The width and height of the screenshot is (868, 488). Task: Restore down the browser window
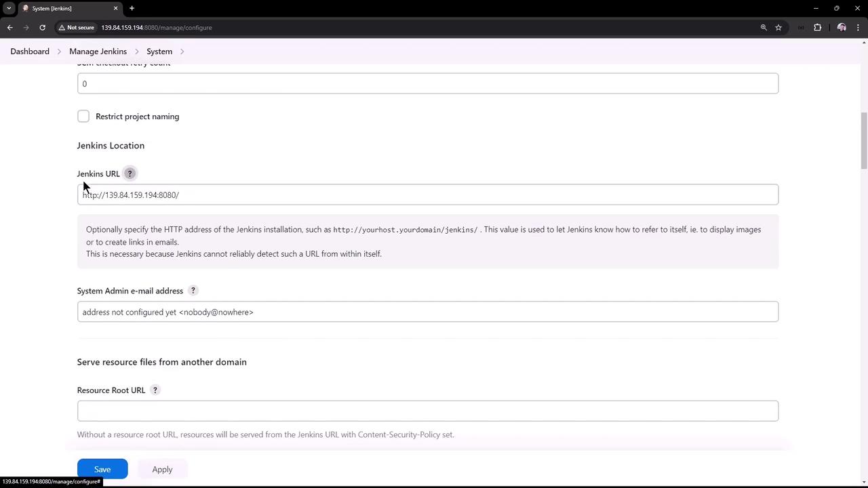[x=837, y=8]
